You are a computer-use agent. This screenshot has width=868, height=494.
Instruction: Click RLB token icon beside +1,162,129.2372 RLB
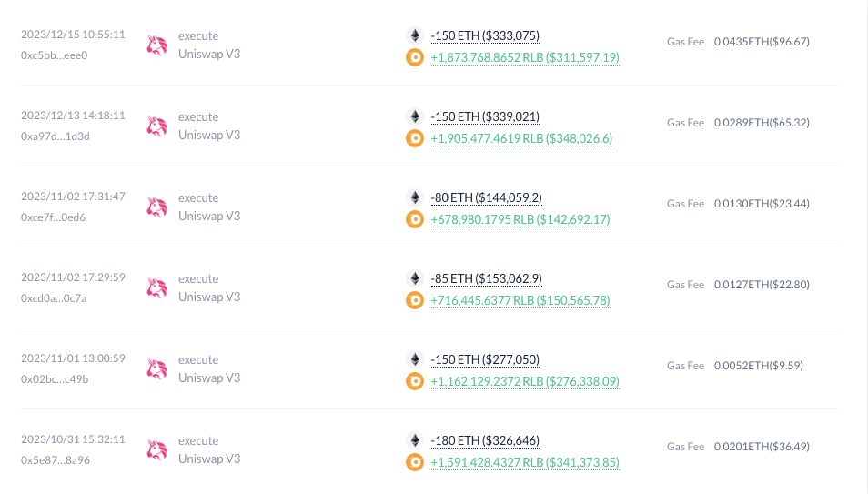(415, 381)
